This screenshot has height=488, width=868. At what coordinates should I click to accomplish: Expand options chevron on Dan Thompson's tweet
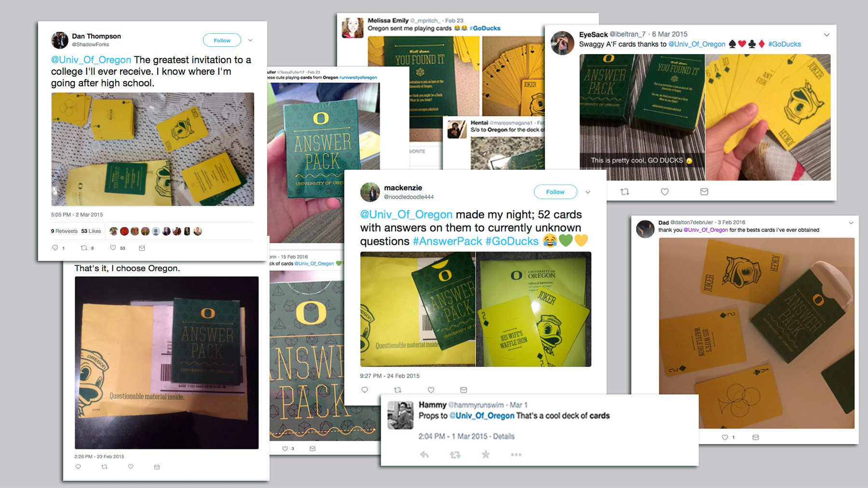[x=250, y=41]
